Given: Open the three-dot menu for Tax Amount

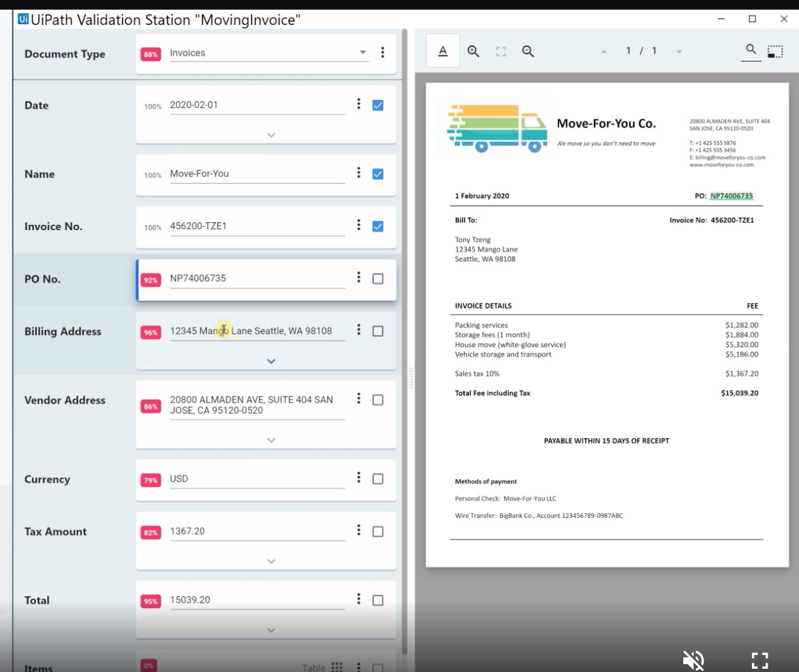Looking at the screenshot, I should point(358,530).
